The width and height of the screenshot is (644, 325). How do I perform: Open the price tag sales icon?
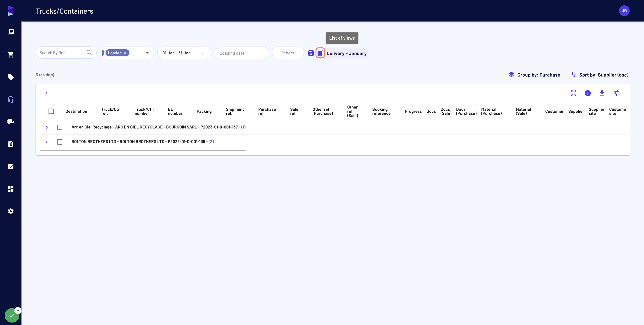(11, 77)
